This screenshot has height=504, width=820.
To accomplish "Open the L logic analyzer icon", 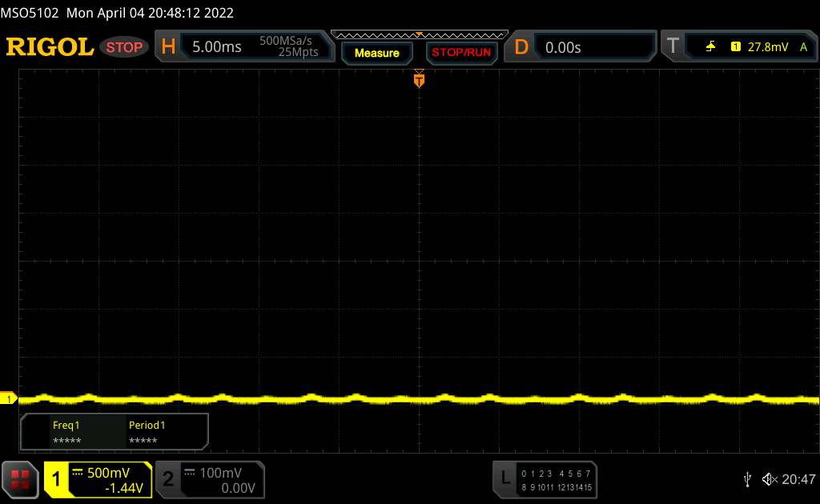I will [x=505, y=478].
